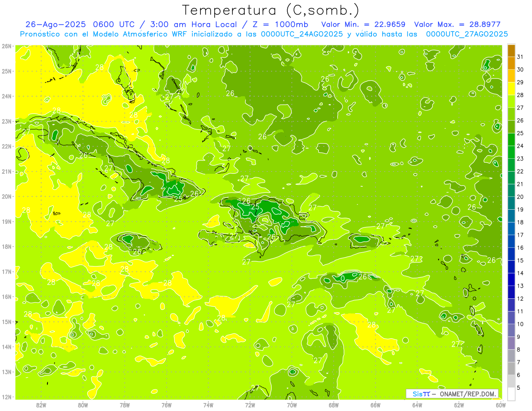This screenshot has width=532, height=411.
Task: Select the 80W longitude axis label
Action: tap(83, 405)
